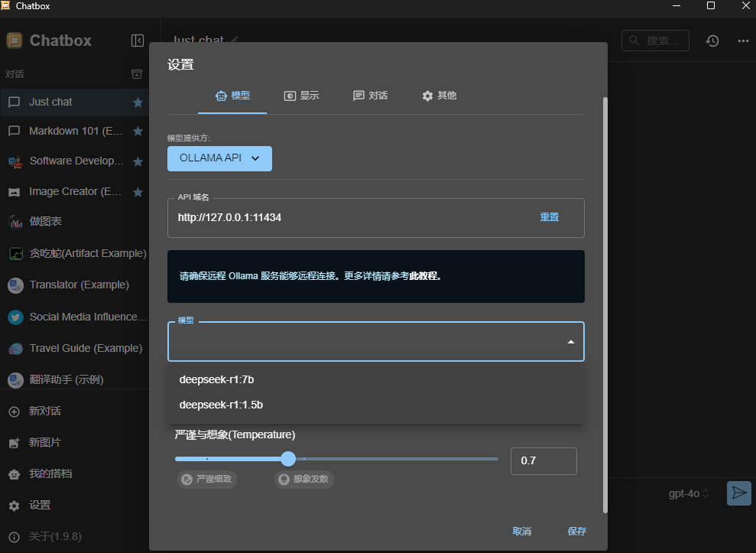
Task: Click the 新图片 image-add icon
Action: pos(15,443)
